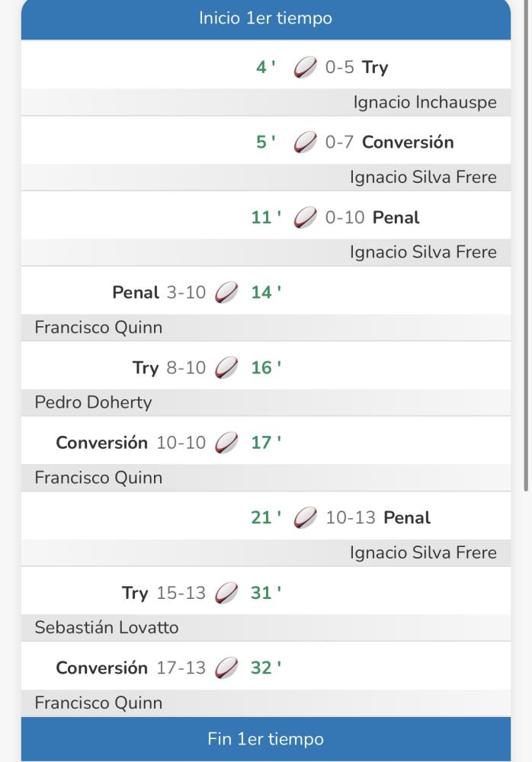The width and height of the screenshot is (532, 762).
Task: Open Francisco Quinn under the 3-10 Penal
Action: click(x=98, y=328)
